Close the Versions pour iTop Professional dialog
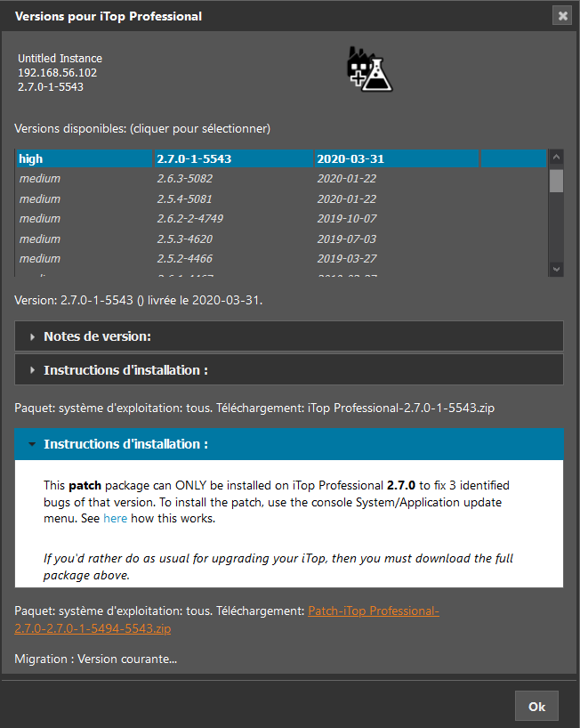Viewport: 580px width, 728px height. pos(561,15)
